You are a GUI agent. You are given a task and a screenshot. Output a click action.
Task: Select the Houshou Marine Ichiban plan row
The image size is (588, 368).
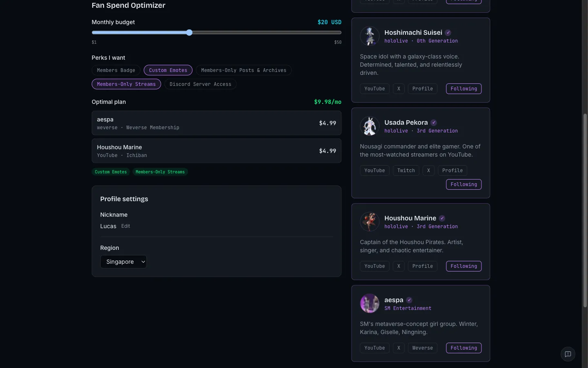coord(216,151)
